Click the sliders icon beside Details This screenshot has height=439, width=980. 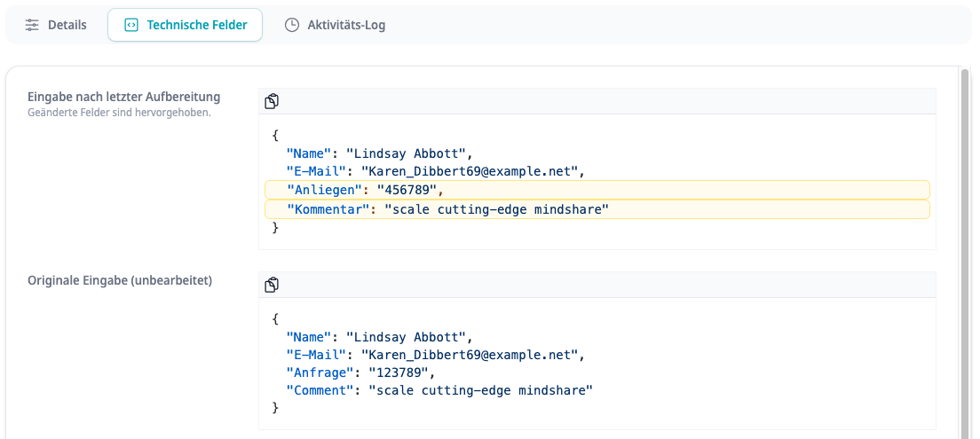[32, 25]
